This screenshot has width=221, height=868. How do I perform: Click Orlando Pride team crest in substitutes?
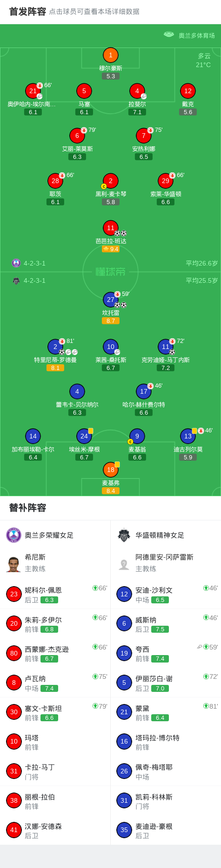[14, 535]
